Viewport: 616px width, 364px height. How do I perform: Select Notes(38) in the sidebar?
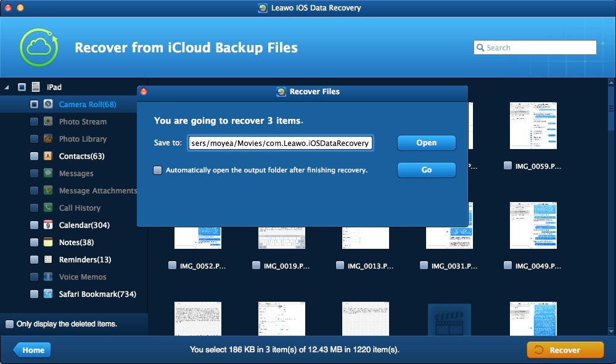[76, 243]
